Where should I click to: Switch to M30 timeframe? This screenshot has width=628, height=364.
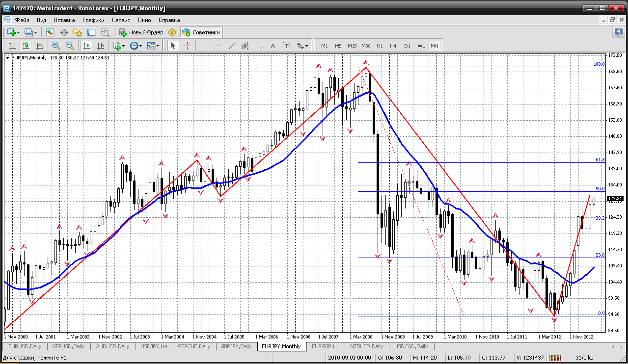[x=366, y=46]
